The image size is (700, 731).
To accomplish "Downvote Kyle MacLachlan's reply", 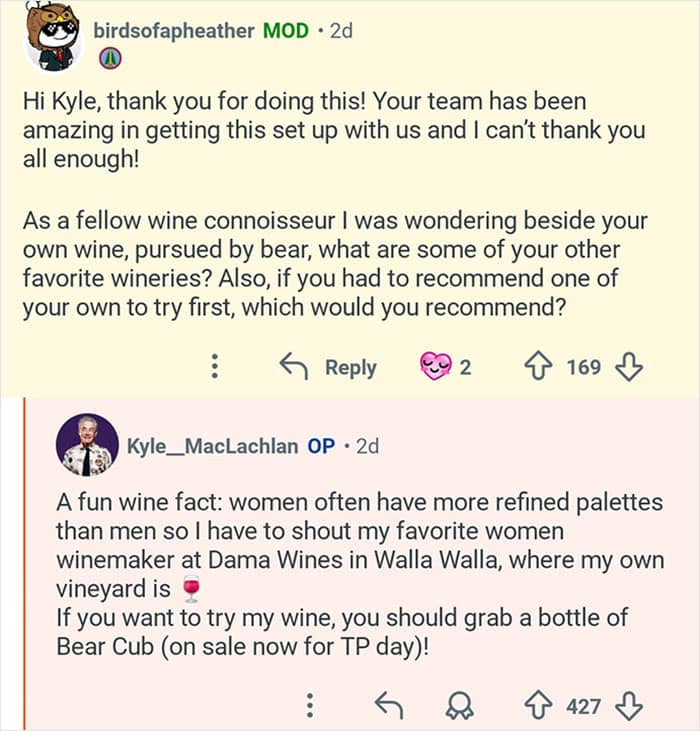I will click(628, 707).
